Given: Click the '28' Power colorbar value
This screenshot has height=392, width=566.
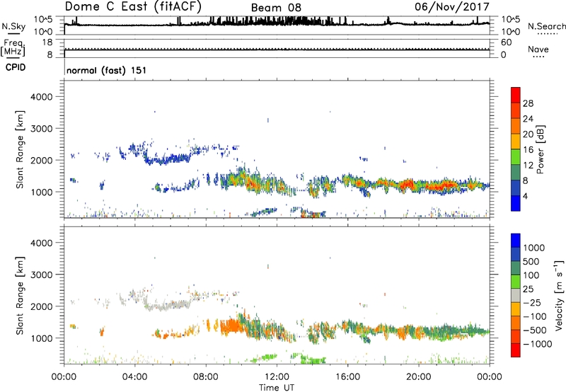Looking at the screenshot, I should click(x=528, y=103).
